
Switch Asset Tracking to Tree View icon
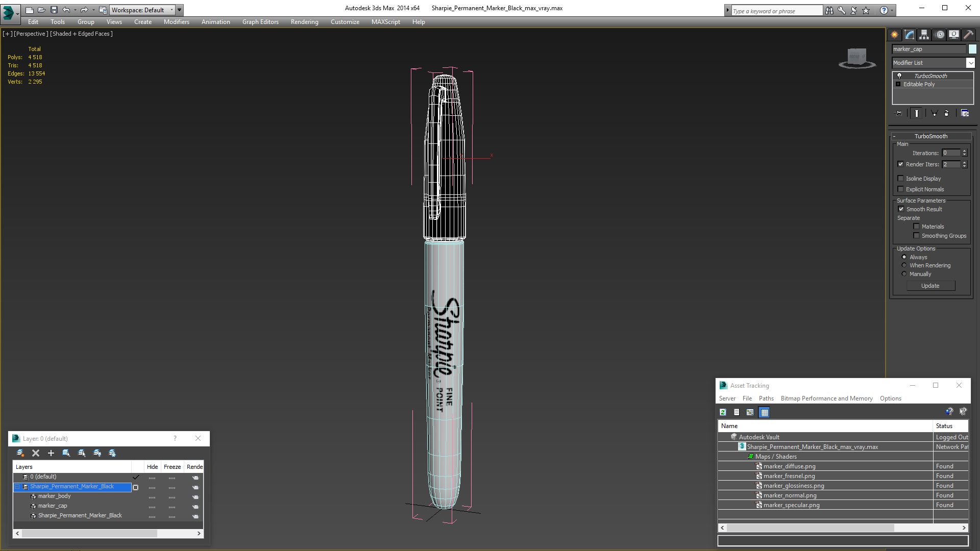point(750,412)
